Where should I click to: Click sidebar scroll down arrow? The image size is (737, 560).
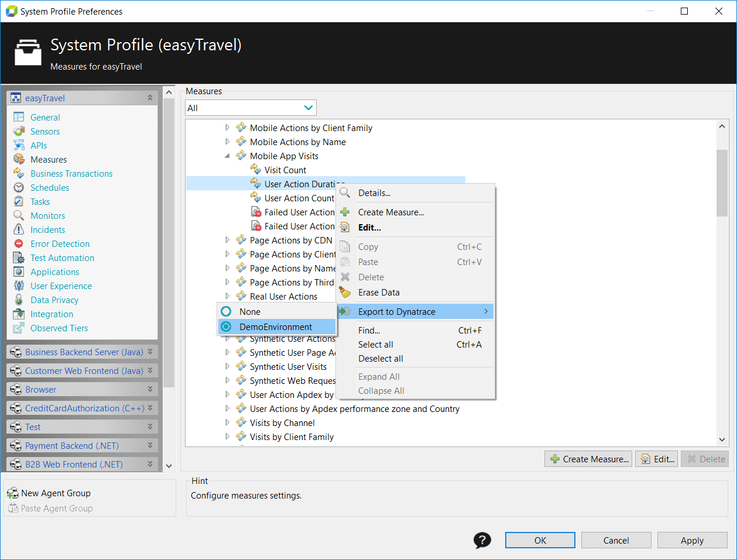[x=169, y=466]
